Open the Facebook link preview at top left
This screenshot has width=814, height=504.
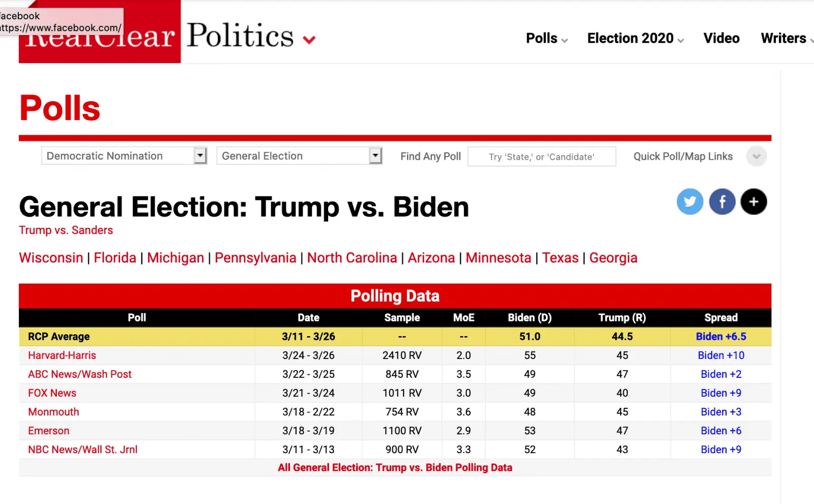pyautogui.click(x=61, y=21)
